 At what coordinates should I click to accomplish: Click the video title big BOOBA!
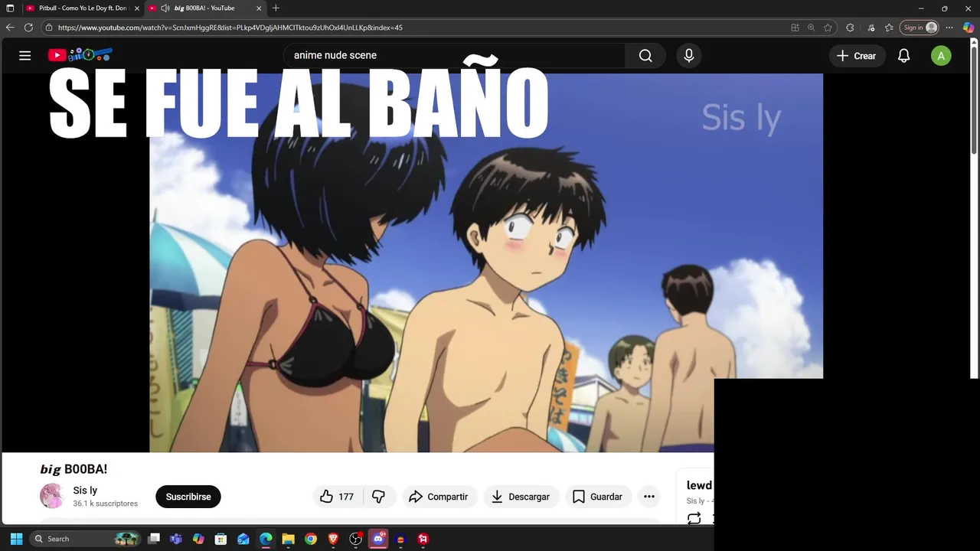73,469
